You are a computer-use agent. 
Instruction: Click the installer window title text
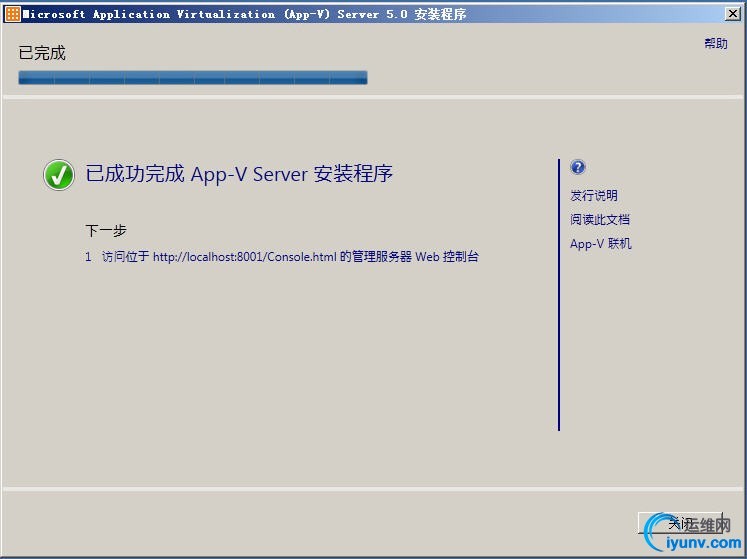(244, 14)
